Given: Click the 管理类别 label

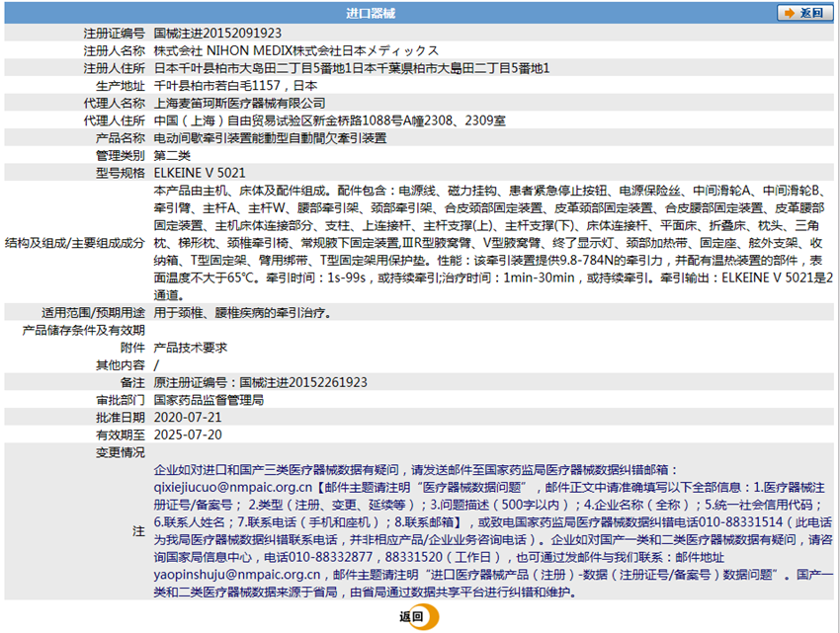Looking at the screenshot, I should click(120, 156).
